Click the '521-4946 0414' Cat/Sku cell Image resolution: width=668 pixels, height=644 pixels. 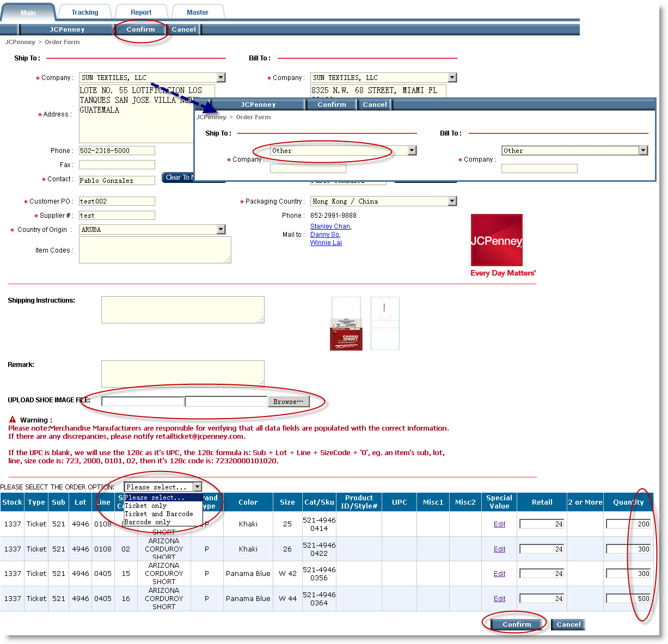[x=319, y=524]
